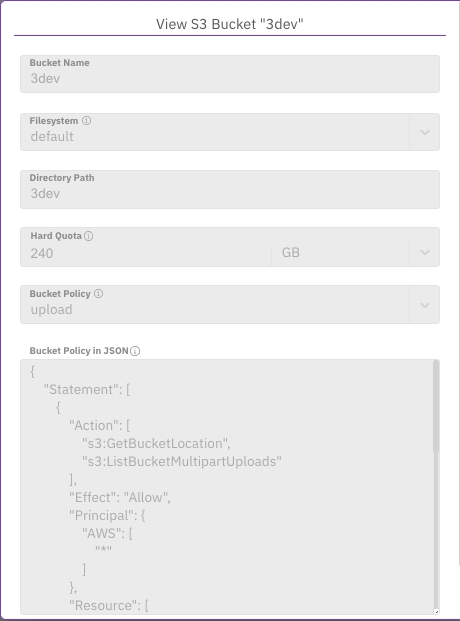Click the s3:GetBucketLocation line in JSON

pyautogui.click(x=156, y=444)
